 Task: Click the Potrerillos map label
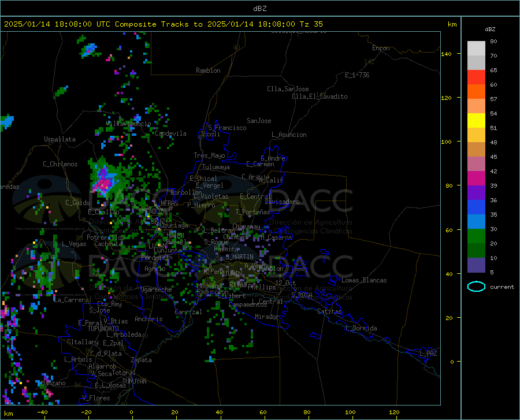coord(106,237)
